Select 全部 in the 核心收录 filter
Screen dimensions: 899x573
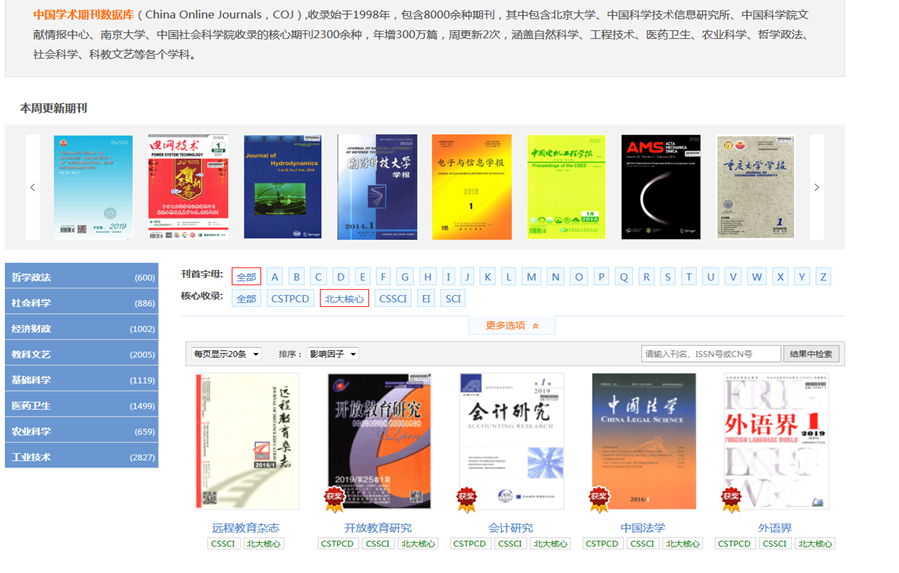coord(247,298)
